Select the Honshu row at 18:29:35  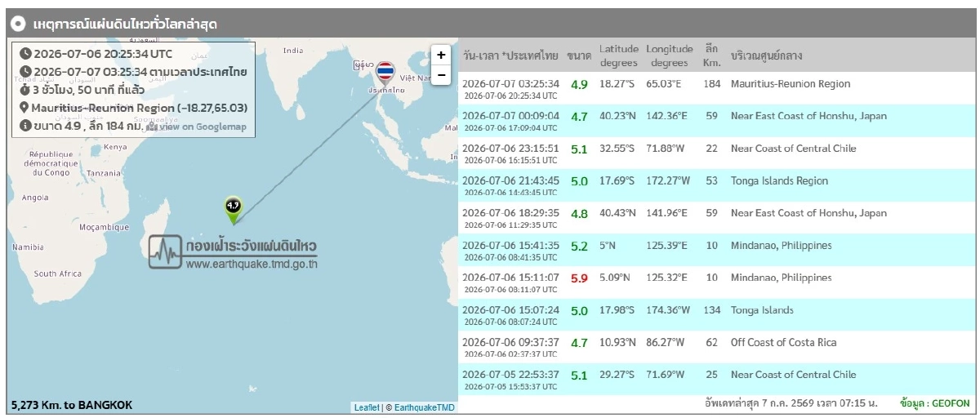717,218
